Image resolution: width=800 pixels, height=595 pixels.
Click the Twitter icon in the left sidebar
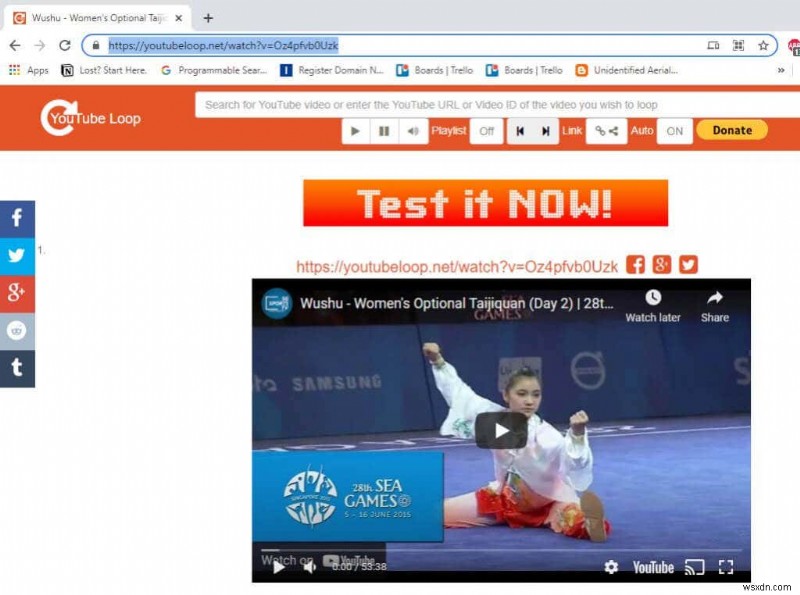click(x=17, y=256)
